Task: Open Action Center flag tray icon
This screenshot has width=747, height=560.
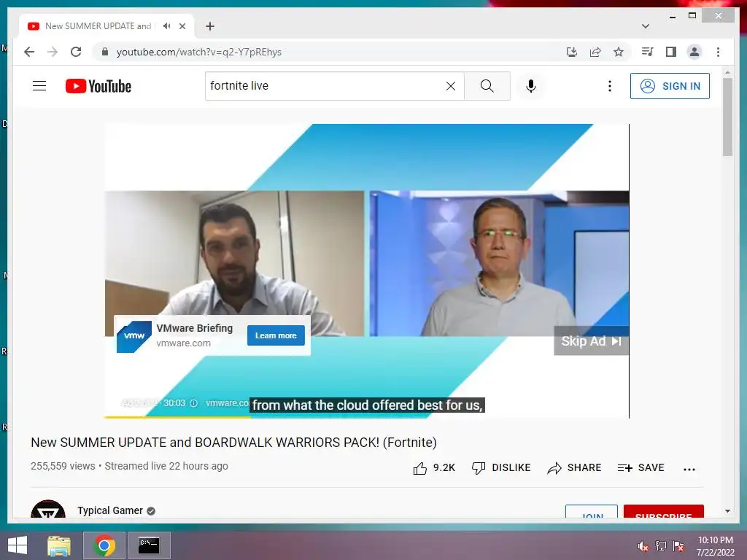Action: pos(678,546)
